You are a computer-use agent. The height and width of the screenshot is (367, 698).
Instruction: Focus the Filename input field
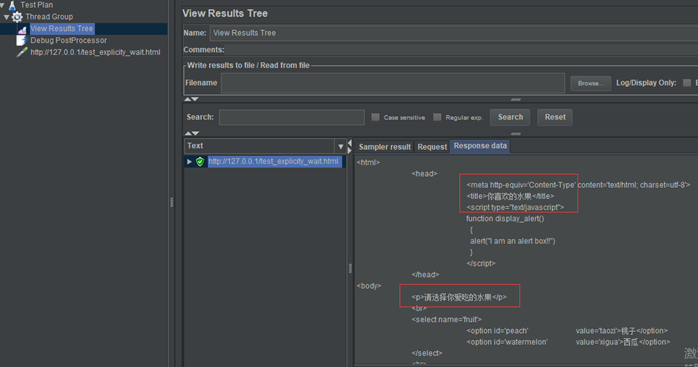(x=393, y=83)
